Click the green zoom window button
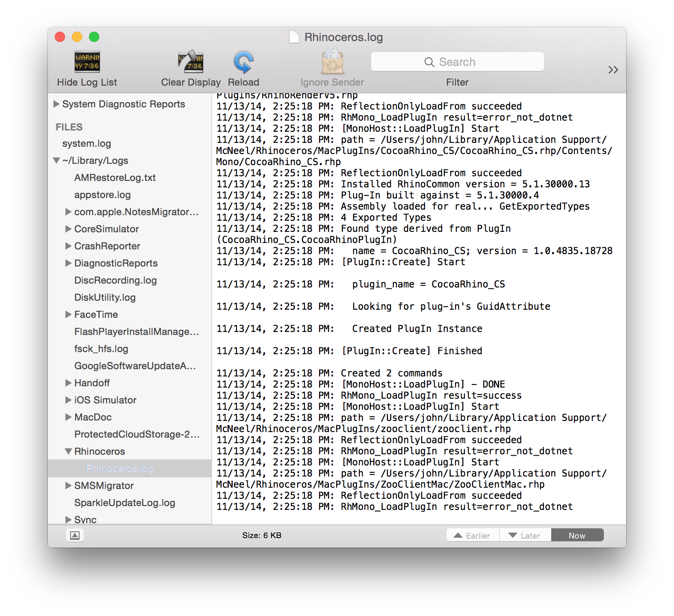The height and width of the screenshot is (616, 674). pyautogui.click(x=94, y=37)
